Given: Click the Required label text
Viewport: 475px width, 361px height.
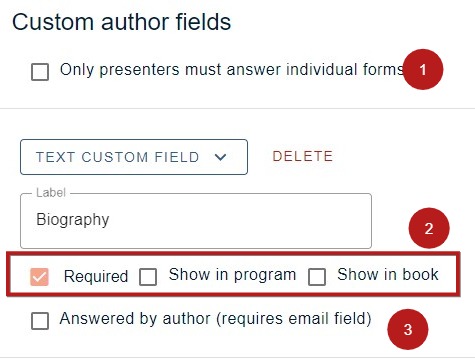Looking at the screenshot, I should point(96,276).
